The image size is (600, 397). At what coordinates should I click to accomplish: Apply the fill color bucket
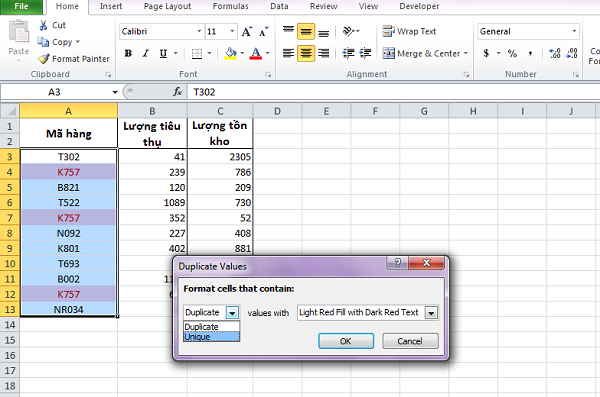click(x=231, y=53)
